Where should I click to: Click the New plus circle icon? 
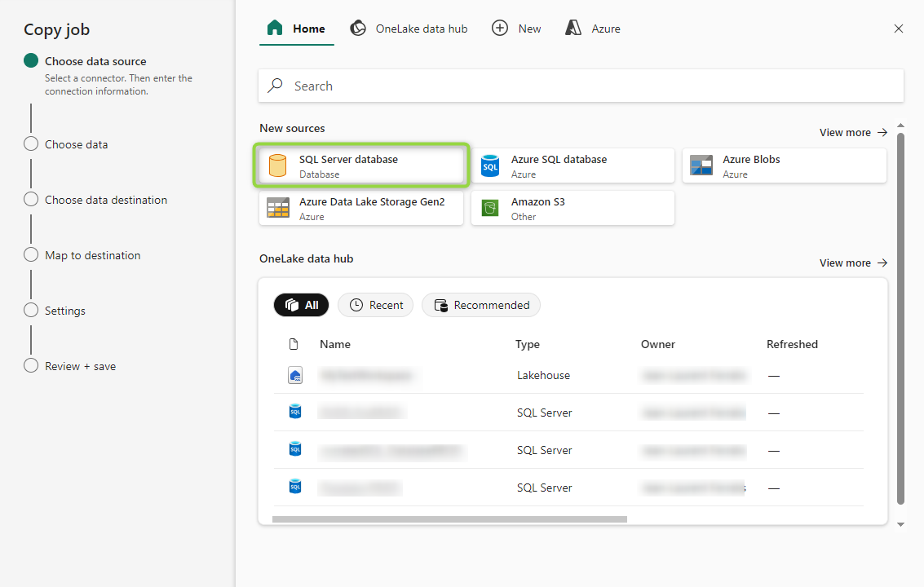500,28
